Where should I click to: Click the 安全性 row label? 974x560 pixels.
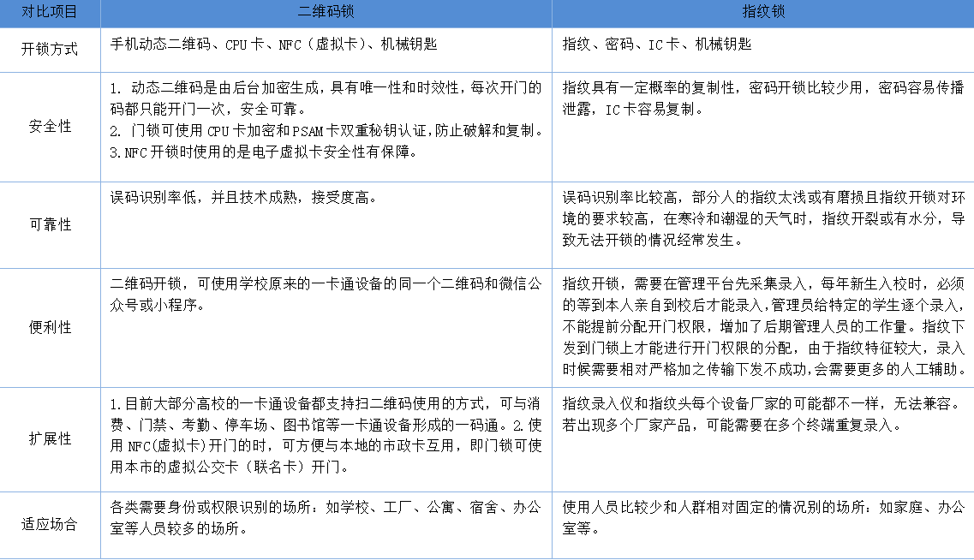tap(50, 124)
